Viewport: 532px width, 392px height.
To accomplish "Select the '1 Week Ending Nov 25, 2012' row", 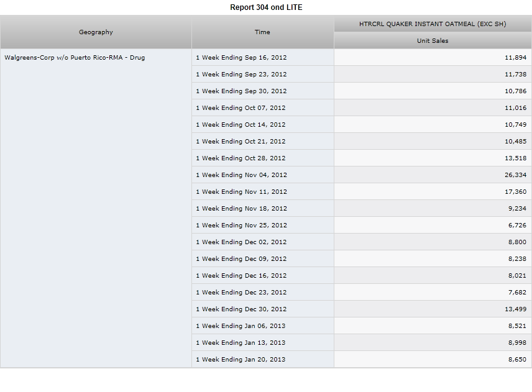I will click(263, 225).
